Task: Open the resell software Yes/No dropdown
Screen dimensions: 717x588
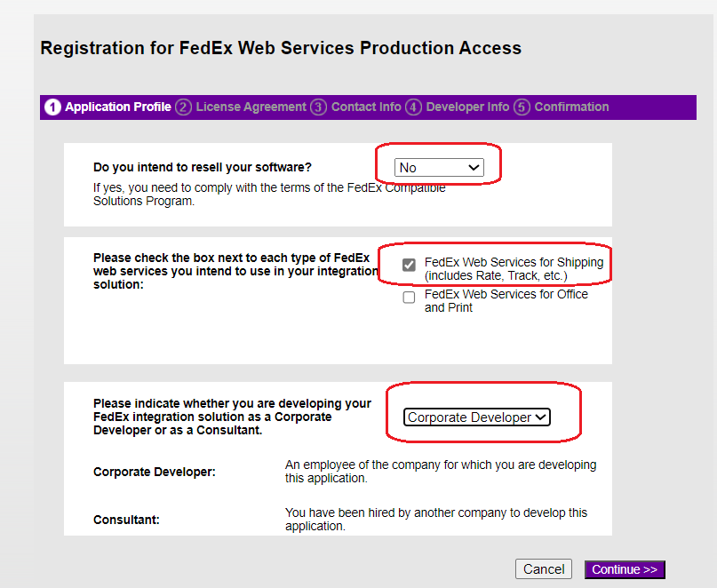Action: (x=439, y=167)
